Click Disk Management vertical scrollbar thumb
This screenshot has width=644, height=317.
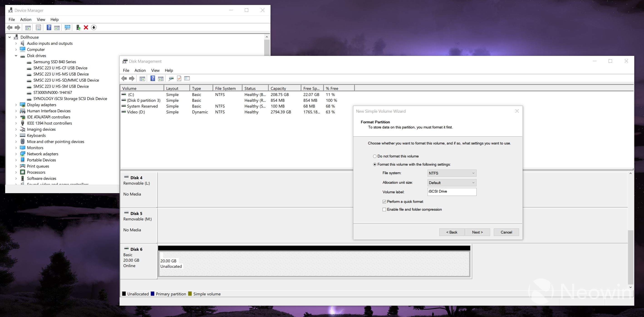(x=631, y=257)
